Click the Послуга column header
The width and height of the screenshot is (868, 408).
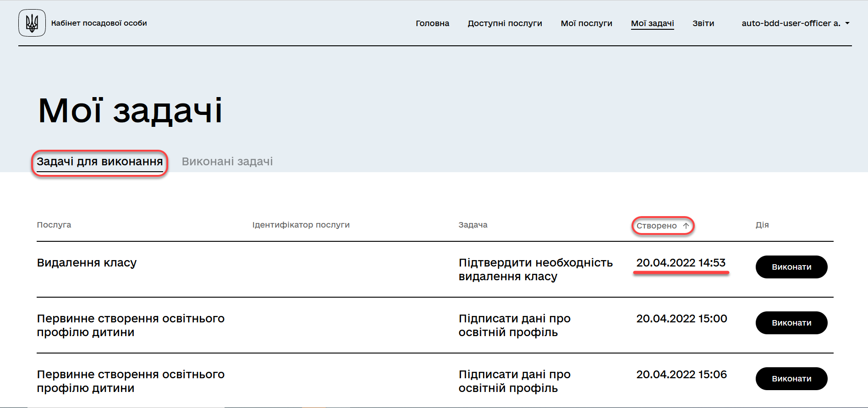click(x=54, y=225)
